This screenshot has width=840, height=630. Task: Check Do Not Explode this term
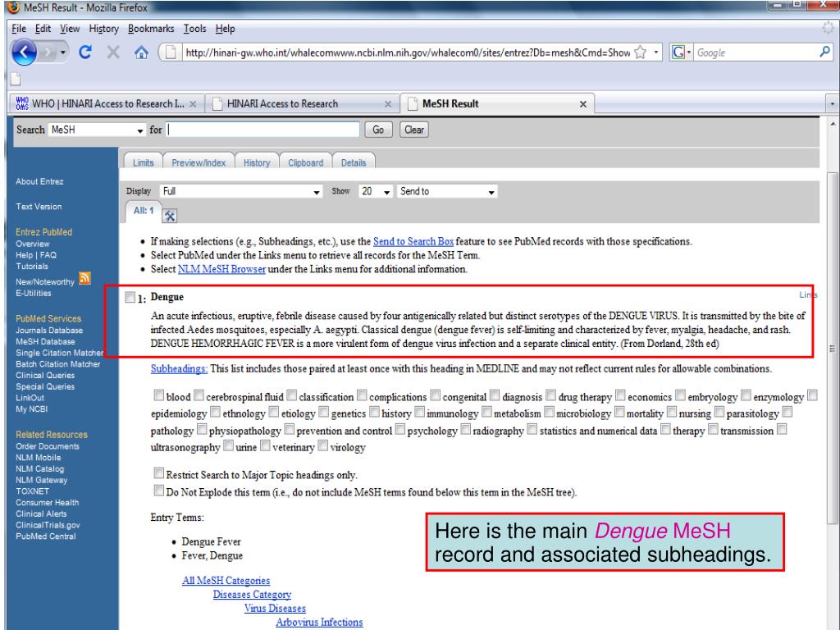tap(158, 491)
